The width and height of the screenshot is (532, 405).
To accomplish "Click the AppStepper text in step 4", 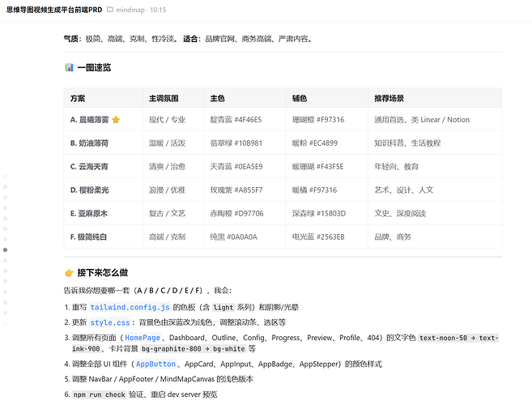I will 319,364.
